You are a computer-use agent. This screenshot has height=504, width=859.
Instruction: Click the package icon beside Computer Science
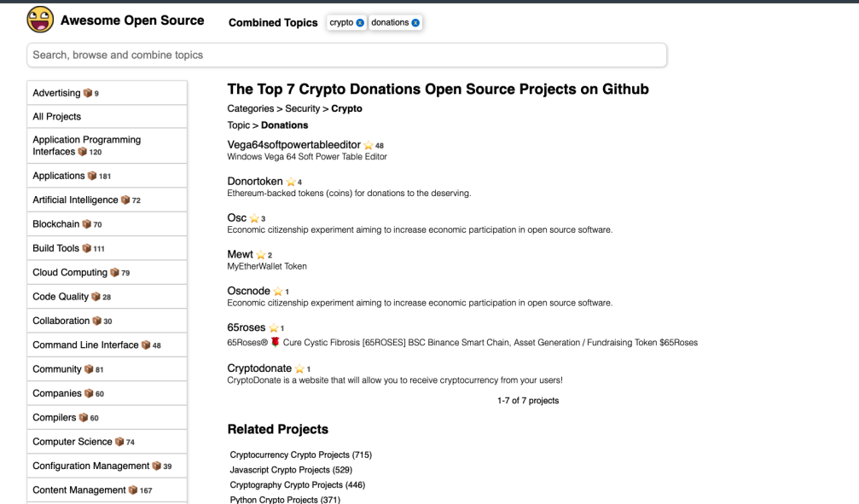point(119,442)
